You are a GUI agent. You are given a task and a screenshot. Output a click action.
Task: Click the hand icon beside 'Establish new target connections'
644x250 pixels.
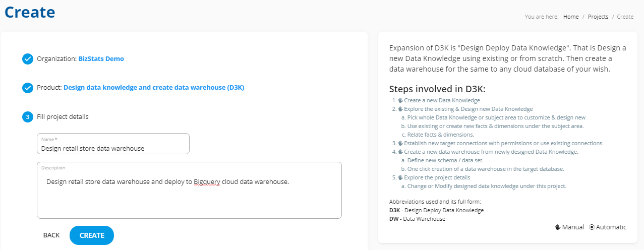(x=400, y=143)
